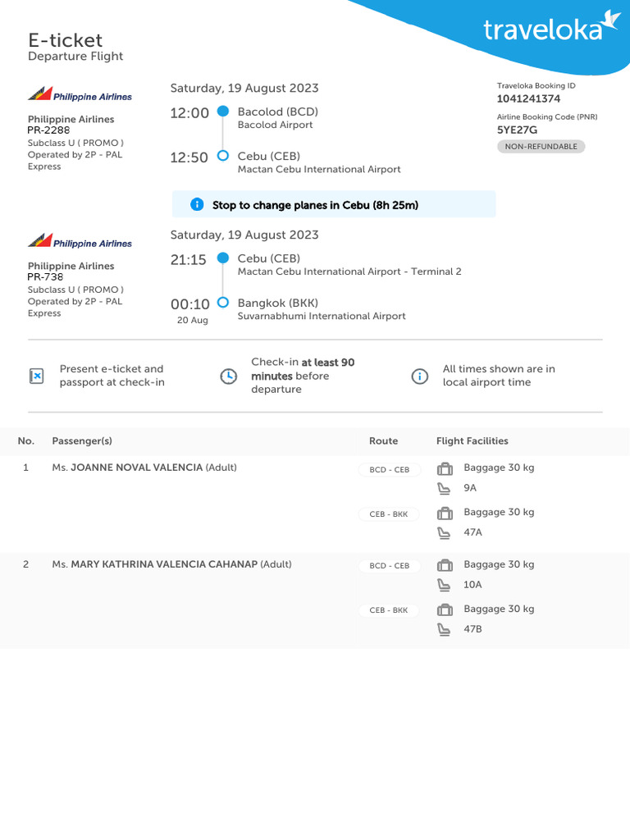The height and width of the screenshot is (840, 630).
Task: Click the Philippine Airlines logo for PR-738
Action: (80, 242)
